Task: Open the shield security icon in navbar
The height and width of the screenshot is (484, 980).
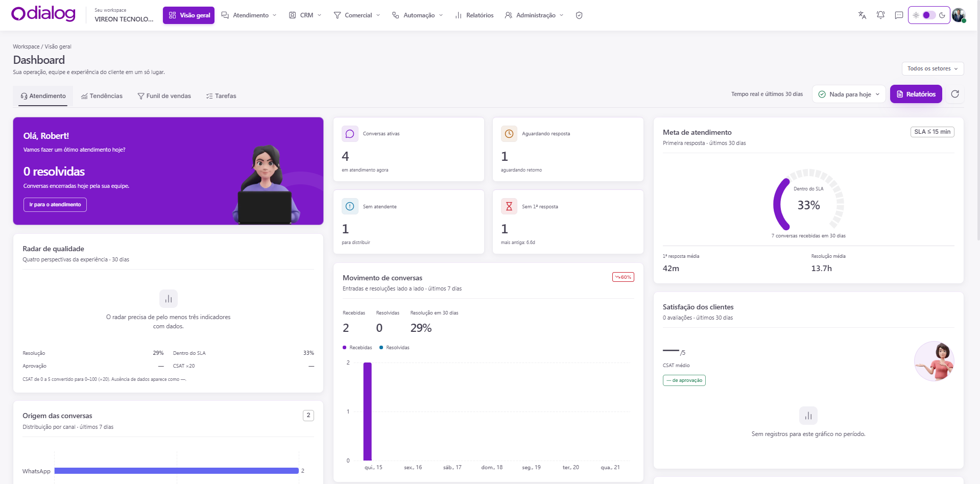Action: coord(579,15)
